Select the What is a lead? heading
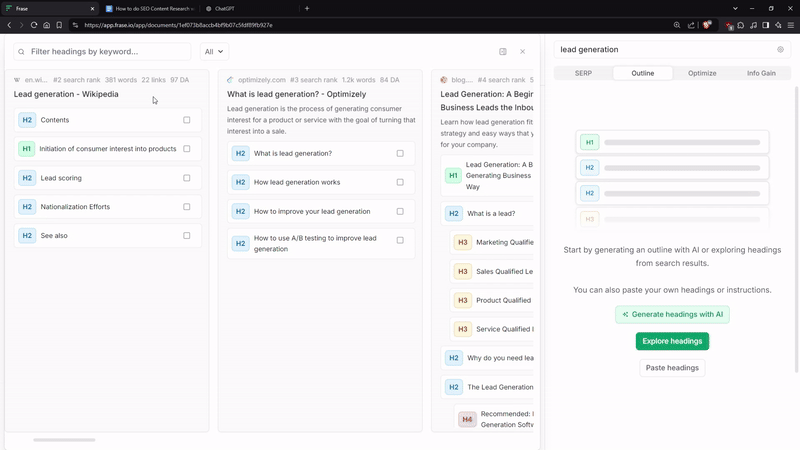800x450 pixels. (x=487, y=213)
